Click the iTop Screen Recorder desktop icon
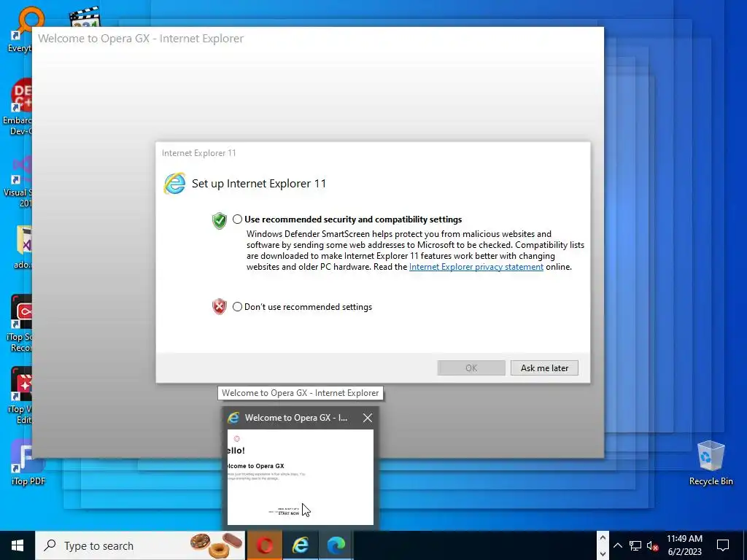747x560 pixels. coord(21,324)
